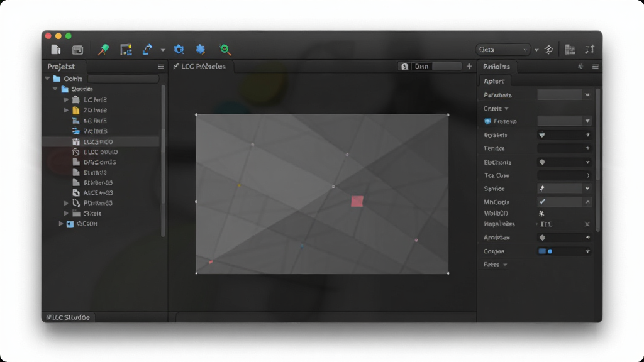Click the new document icon in the toolbar
This screenshot has height=362, width=644.
[55, 50]
